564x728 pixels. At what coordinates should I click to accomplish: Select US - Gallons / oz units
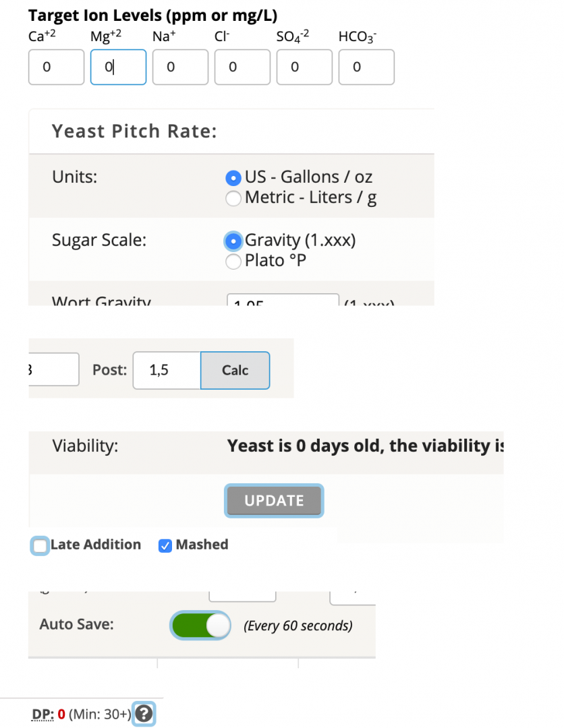pos(233,177)
